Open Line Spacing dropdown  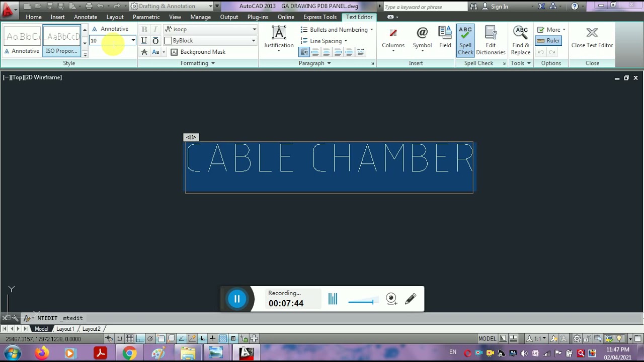[x=324, y=41]
